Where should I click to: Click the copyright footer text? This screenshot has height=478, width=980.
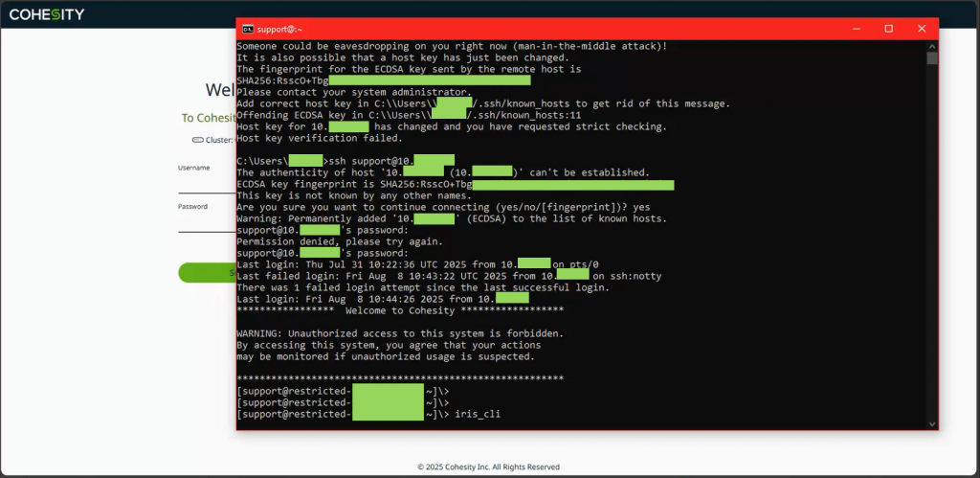pyautogui.click(x=489, y=467)
